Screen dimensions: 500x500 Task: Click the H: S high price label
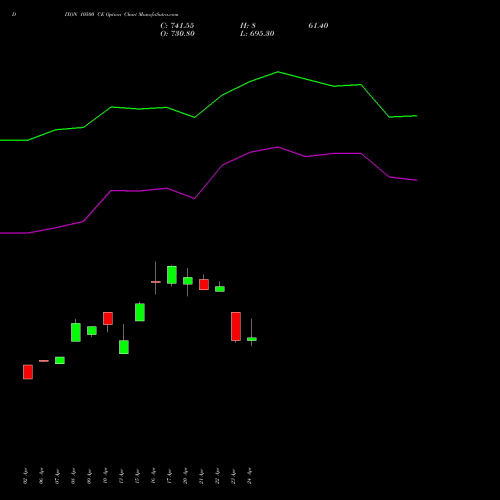pos(248,26)
